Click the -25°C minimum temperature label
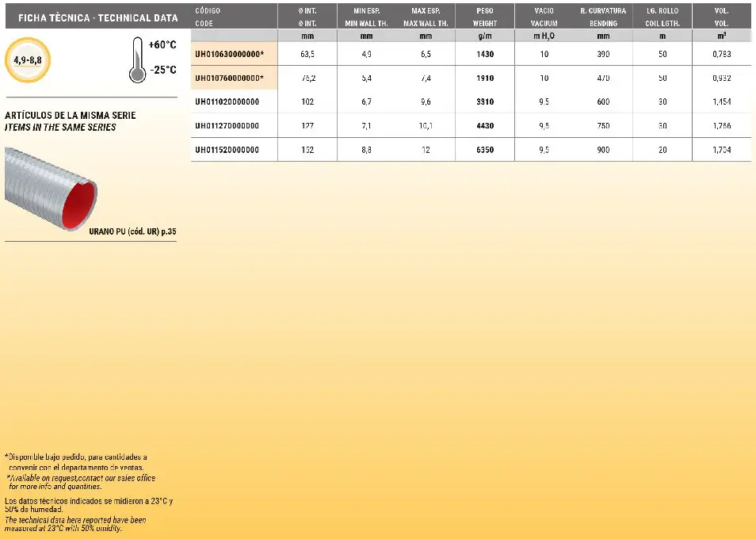Image resolution: width=756 pixels, height=539 pixels. point(162,70)
